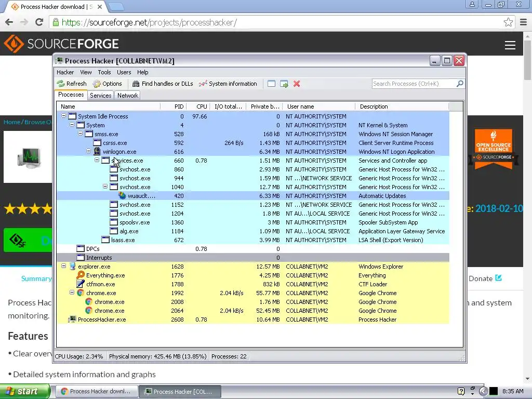Open the Donate link on the page
This screenshot has height=399, width=532.
tap(485, 278)
